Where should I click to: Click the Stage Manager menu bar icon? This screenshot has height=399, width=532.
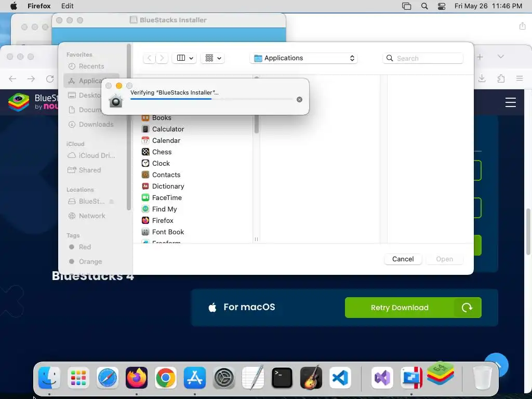[x=406, y=6]
